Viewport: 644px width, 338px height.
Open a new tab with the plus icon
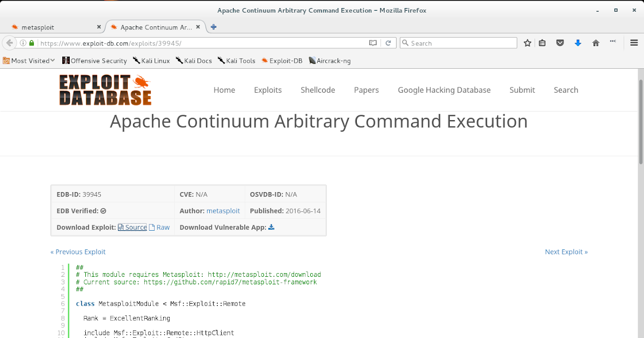214,27
